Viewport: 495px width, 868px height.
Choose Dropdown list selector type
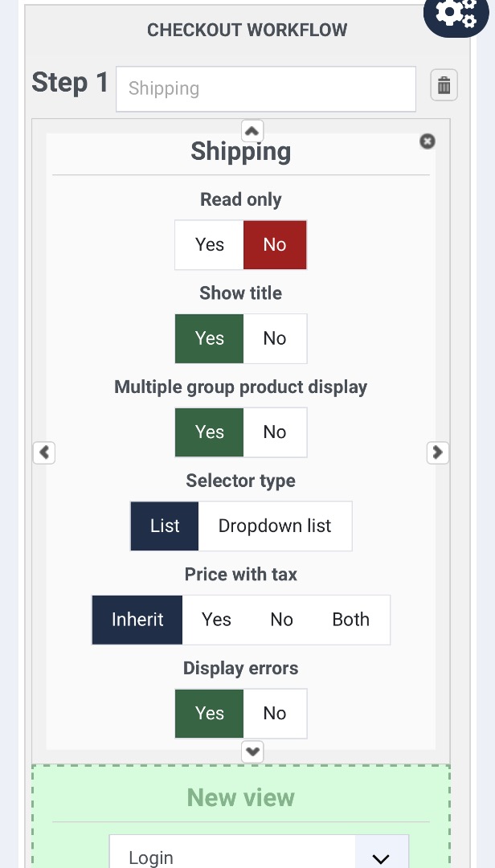coord(275,526)
